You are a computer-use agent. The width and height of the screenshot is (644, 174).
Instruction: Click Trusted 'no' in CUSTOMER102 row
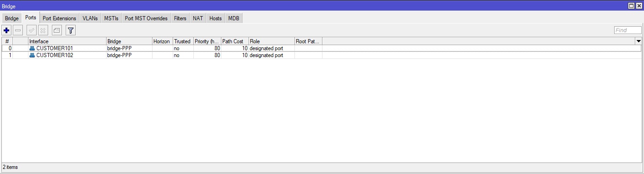pos(176,55)
